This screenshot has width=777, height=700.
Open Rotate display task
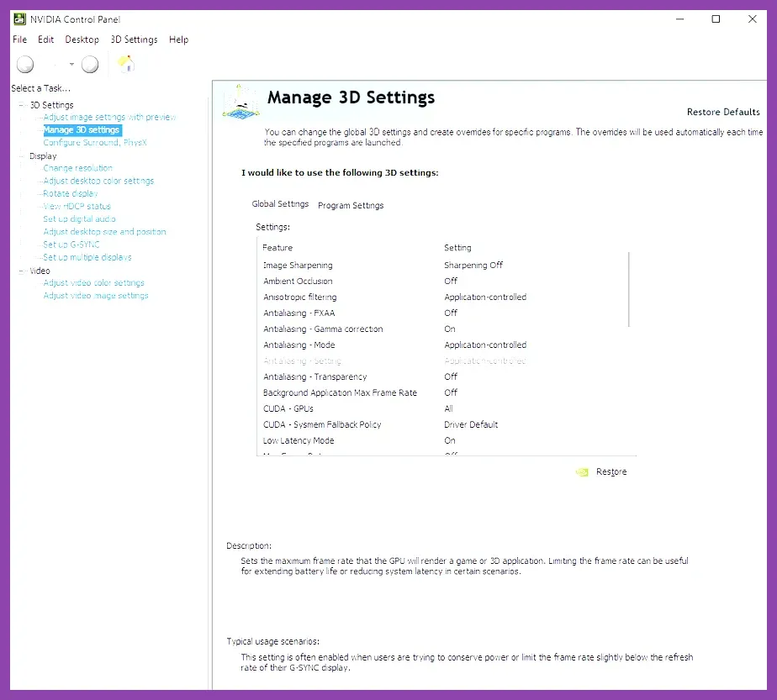pos(71,193)
